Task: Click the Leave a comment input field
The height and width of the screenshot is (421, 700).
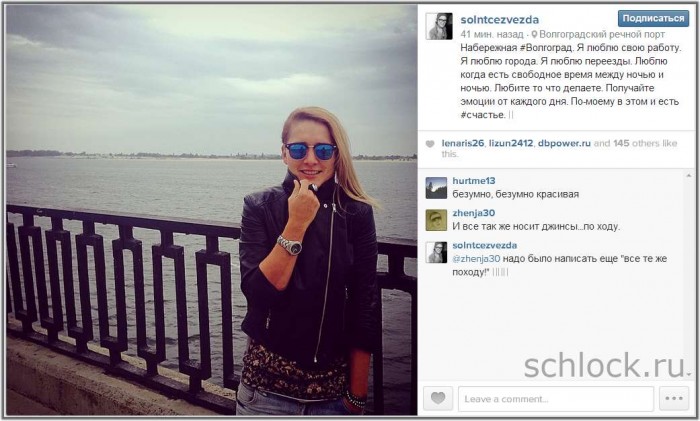Action: (556, 399)
